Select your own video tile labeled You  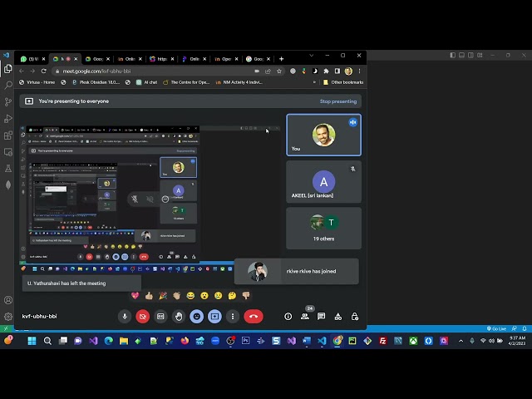point(323,135)
